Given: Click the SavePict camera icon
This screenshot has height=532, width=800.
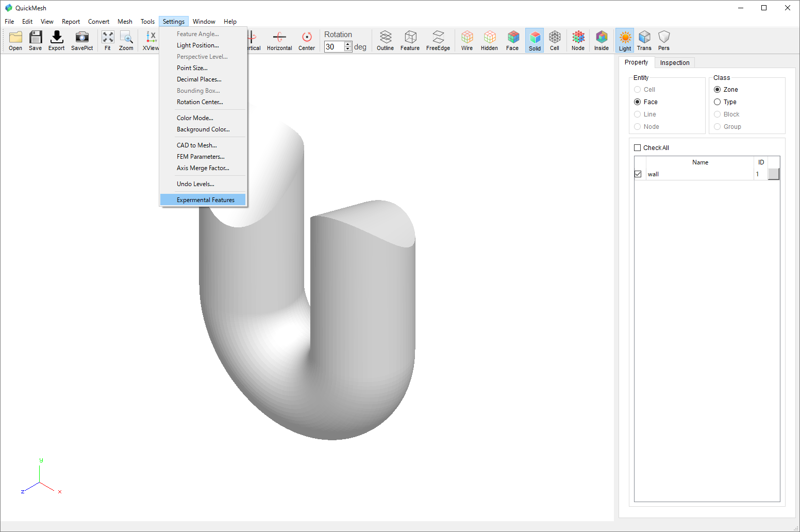Looking at the screenshot, I should pyautogui.click(x=82, y=40).
